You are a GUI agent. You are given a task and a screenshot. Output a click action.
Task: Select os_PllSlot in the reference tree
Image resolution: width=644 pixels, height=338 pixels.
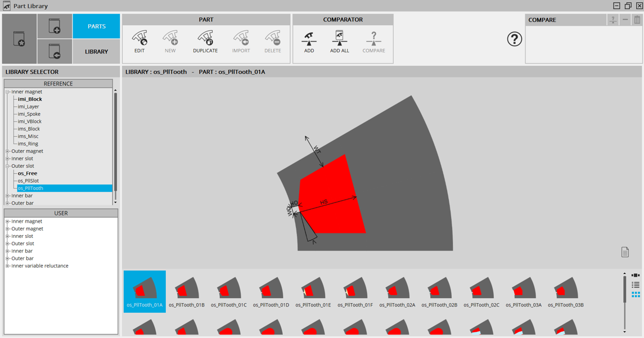pos(28,181)
